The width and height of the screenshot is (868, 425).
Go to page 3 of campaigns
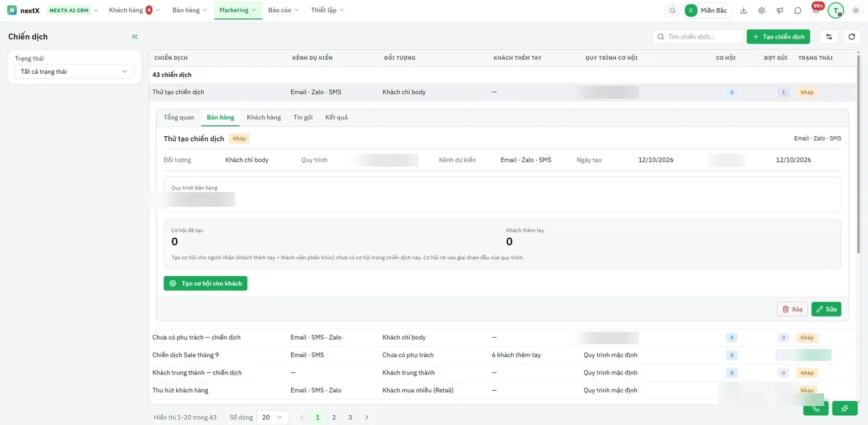click(350, 417)
